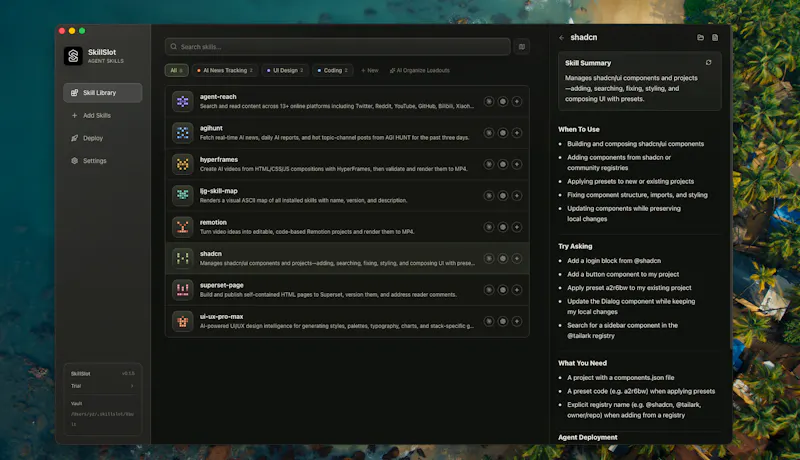Click the document file icon in the shadcn detail header
The height and width of the screenshot is (460, 800).
coord(715,37)
